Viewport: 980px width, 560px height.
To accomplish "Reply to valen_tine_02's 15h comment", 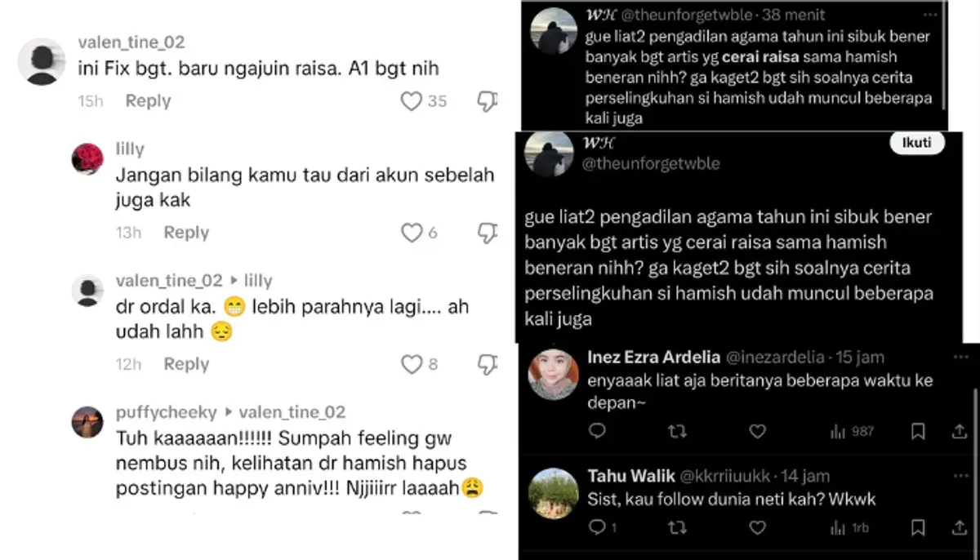I will coord(148,101).
